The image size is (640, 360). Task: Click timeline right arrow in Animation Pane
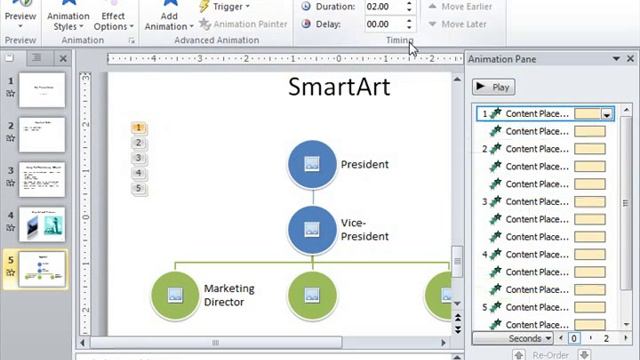coord(625,338)
